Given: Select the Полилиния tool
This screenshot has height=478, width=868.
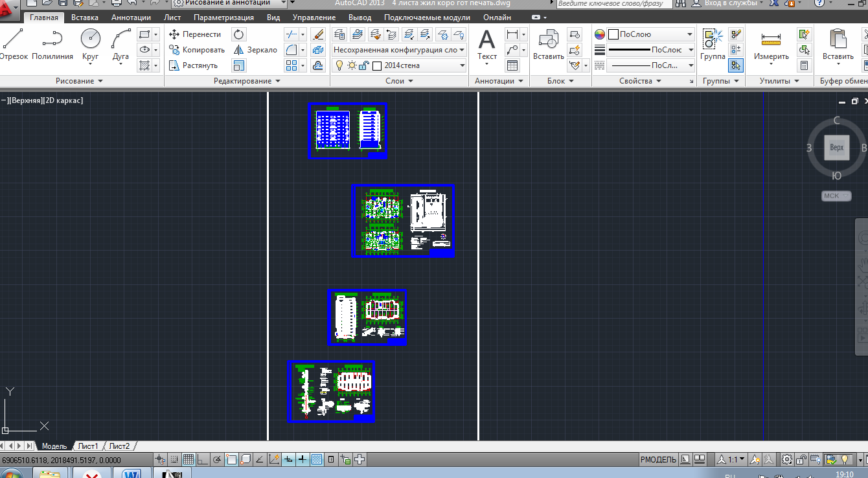Looking at the screenshot, I should 52,45.
